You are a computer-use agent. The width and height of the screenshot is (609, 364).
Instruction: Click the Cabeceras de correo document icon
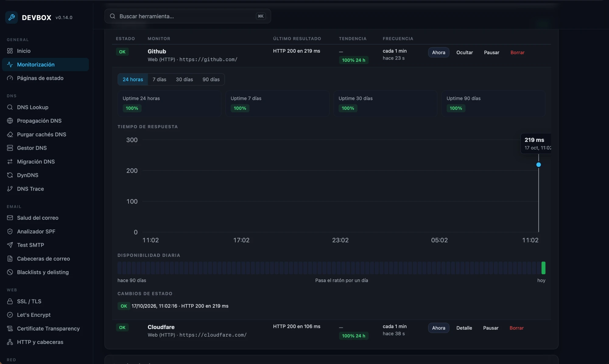(x=10, y=259)
